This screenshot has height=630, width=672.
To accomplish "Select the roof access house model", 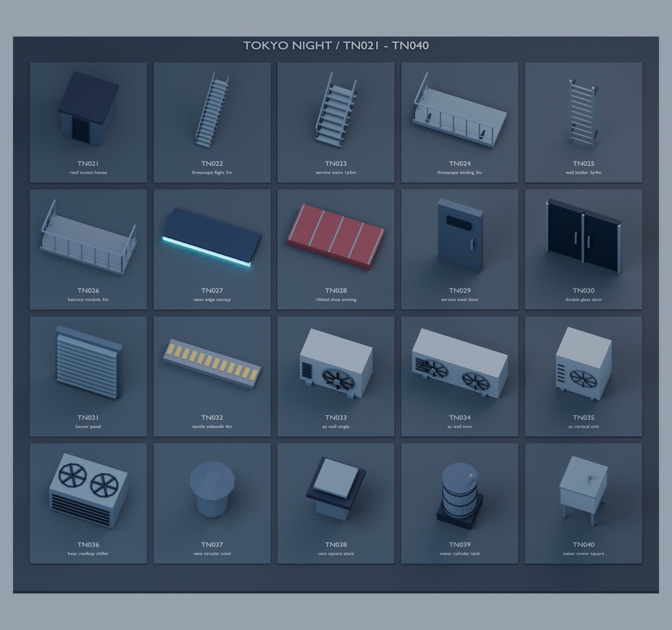I will click(89, 108).
